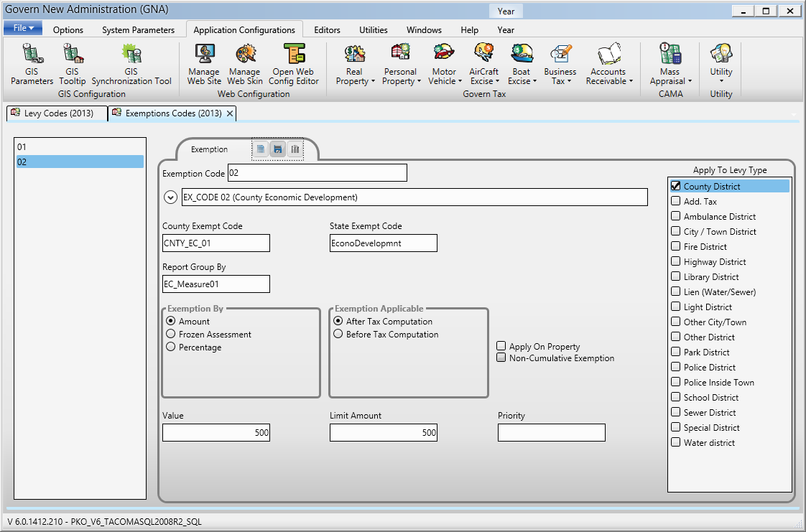Open the GIS Parameters tool
This screenshot has height=532, width=806.
pyautogui.click(x=32, y=64)
